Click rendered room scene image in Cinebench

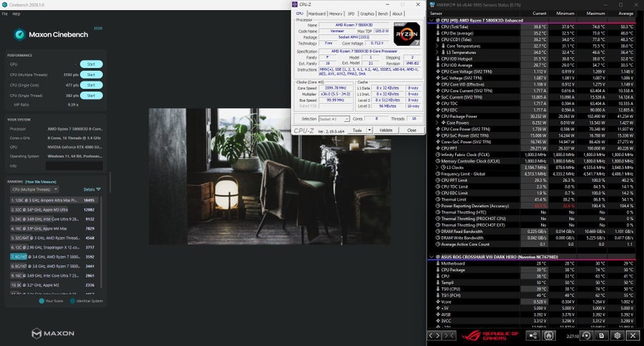(x=270, y=176)
